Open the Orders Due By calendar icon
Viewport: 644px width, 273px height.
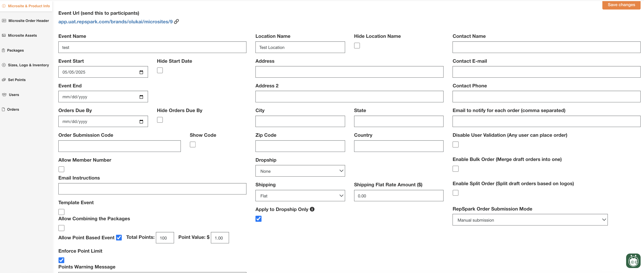141,122
